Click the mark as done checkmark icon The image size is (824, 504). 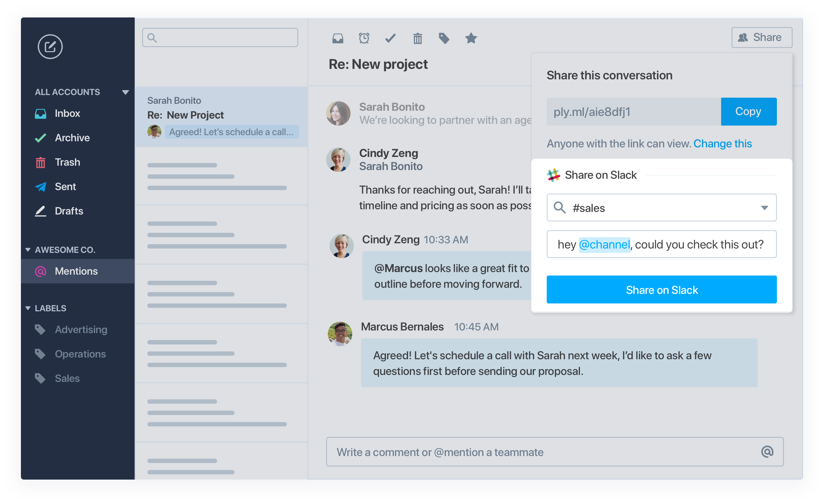pyautogui.click(x=390, y=38)
